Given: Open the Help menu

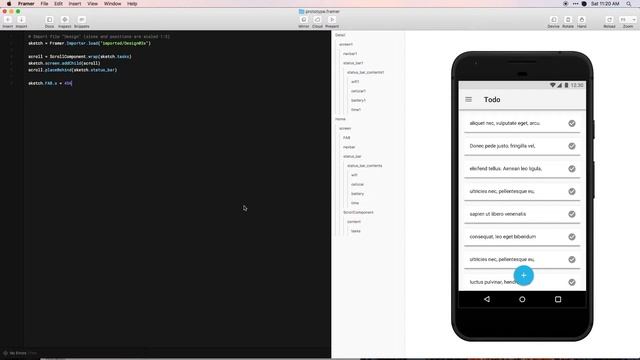Looking at the screenshot, I should (x=132, y=4).
